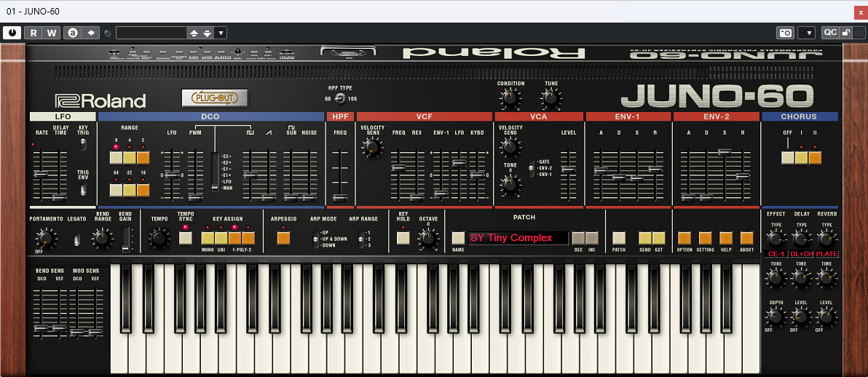Toggle the LFO KEY TRIG switch
Screen dimensions: 868x377
click(x=83, y=144)
